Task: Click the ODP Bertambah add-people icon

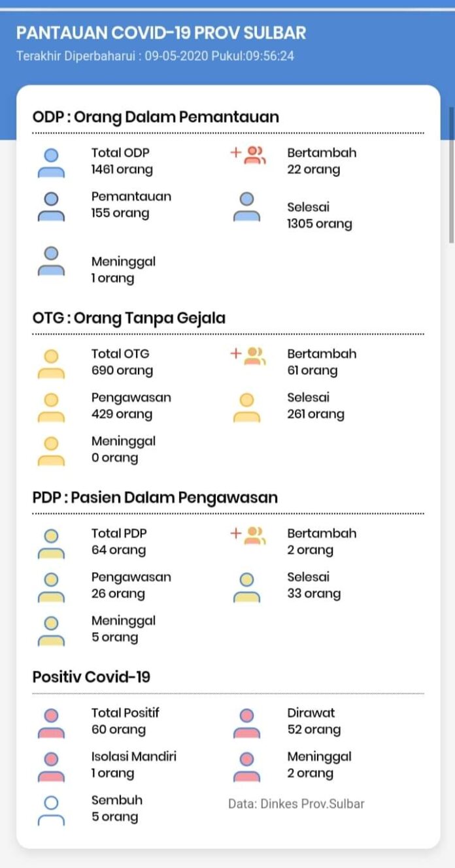Action: pos(248,155)
